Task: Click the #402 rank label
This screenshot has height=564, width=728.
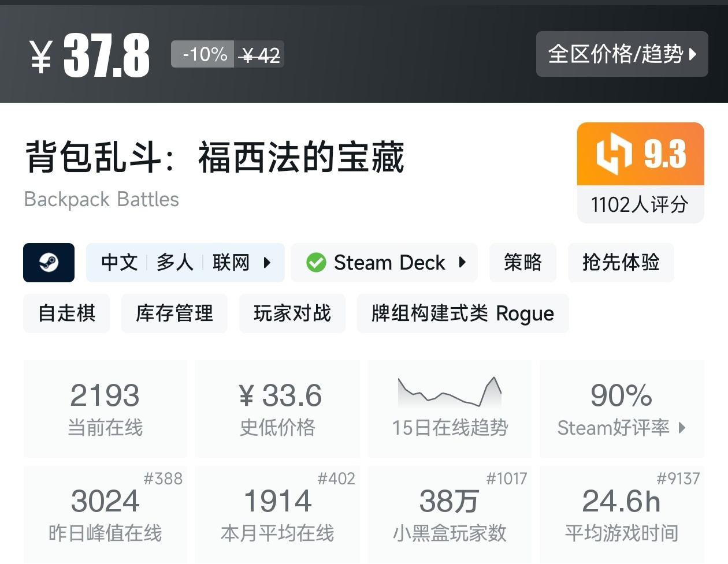Action: tap(336, 479)
